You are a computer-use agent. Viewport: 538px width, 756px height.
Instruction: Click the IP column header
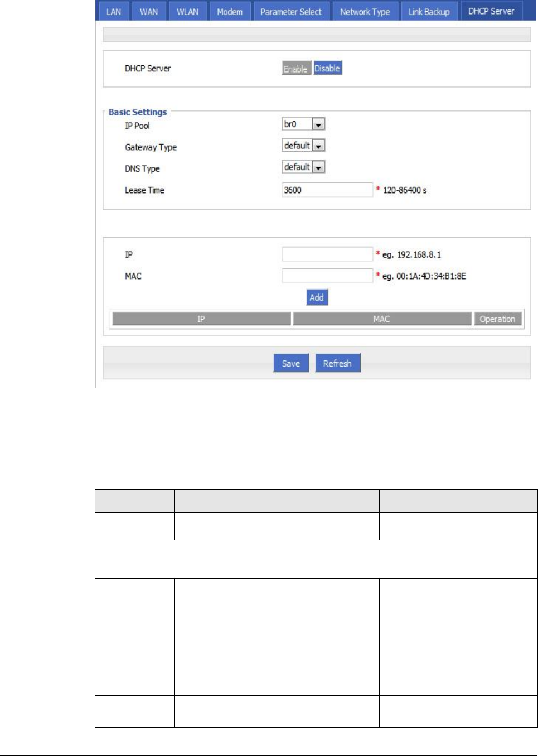click(201, 319)
